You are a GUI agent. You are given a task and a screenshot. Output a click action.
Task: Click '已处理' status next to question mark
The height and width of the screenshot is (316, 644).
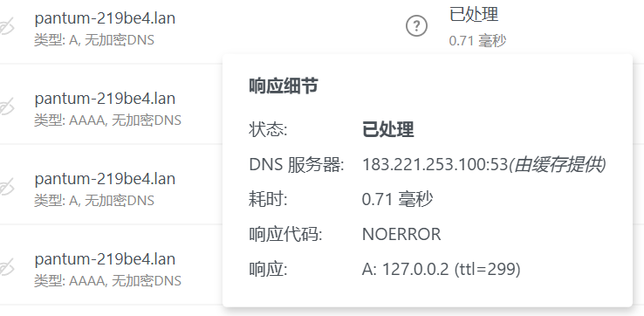(474, 14)
